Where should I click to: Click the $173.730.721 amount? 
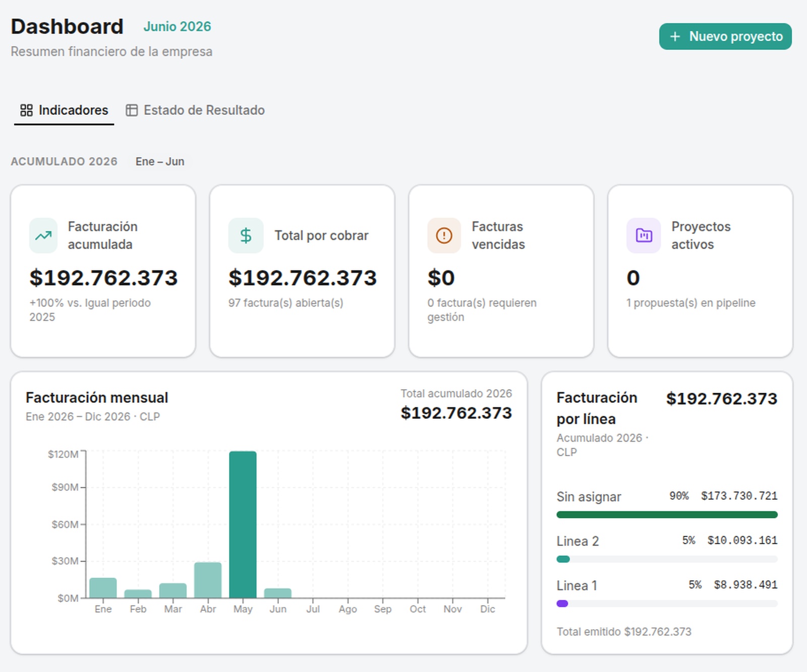pos(739,496)
